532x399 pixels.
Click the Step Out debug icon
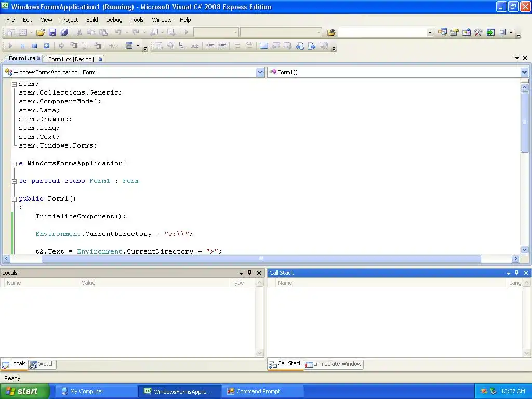(98, 46)
